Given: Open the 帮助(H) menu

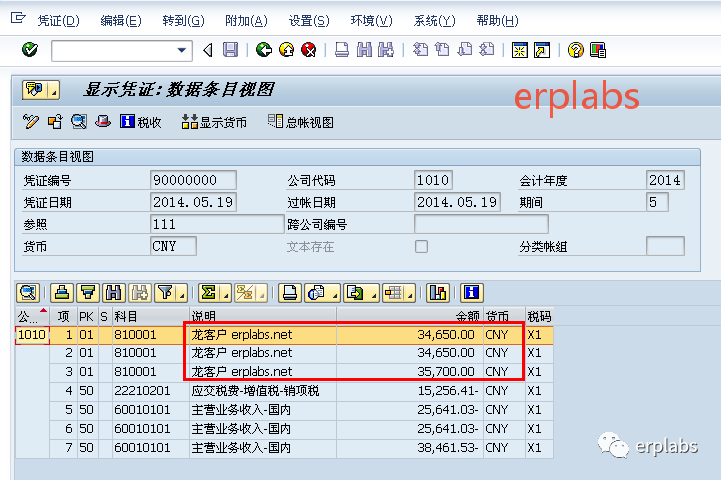Looking at the screenshot, I should tap(498, 21).
